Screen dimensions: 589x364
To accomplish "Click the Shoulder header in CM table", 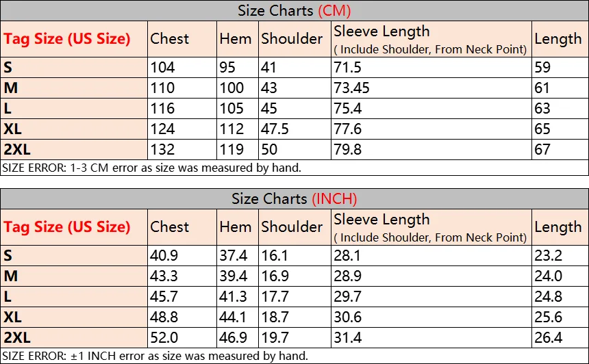I will [x=292, y=38].
